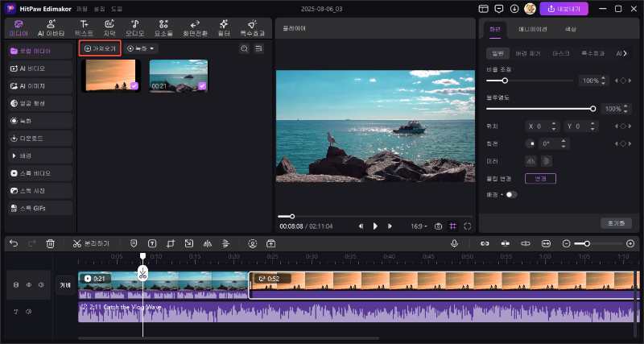Adjust the 불투명도 opacity slider handle

point(592,109)
